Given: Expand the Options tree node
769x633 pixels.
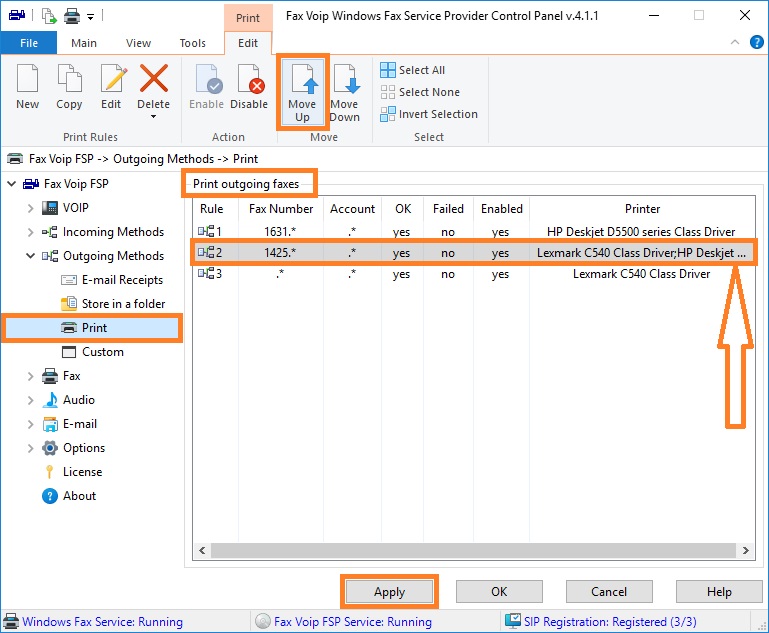Looking at the screenshot, I should coord(30,448).
